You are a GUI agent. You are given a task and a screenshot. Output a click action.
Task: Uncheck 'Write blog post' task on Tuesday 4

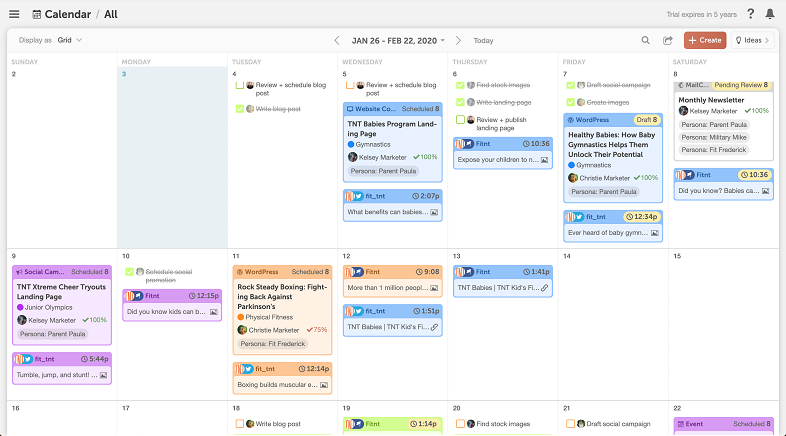[240, 109]
